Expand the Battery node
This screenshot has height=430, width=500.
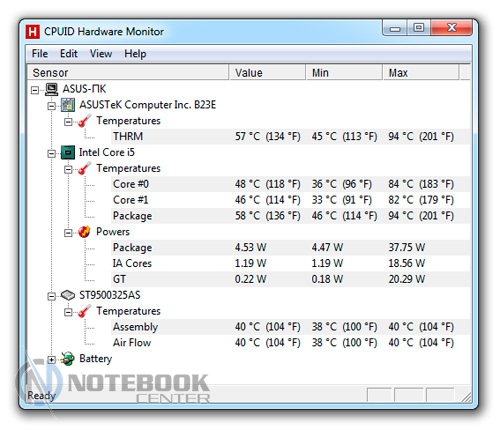point(51,360)
